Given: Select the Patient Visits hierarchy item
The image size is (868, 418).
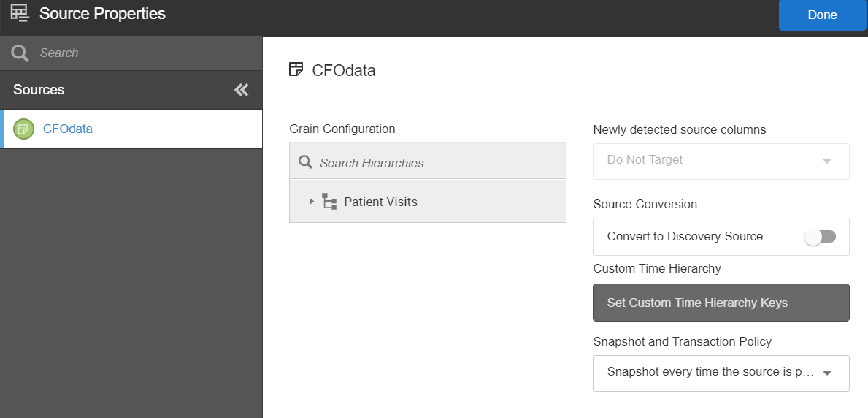Looking at the screenshot, I should (x=380, y=202).
